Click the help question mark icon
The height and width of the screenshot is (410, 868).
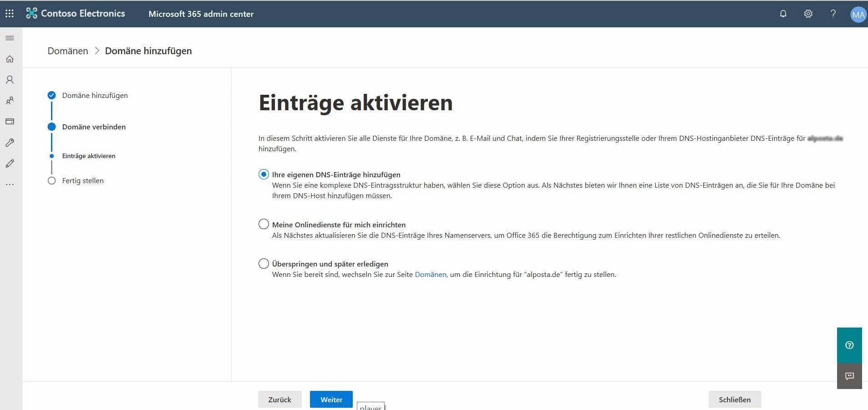[833, 14]
